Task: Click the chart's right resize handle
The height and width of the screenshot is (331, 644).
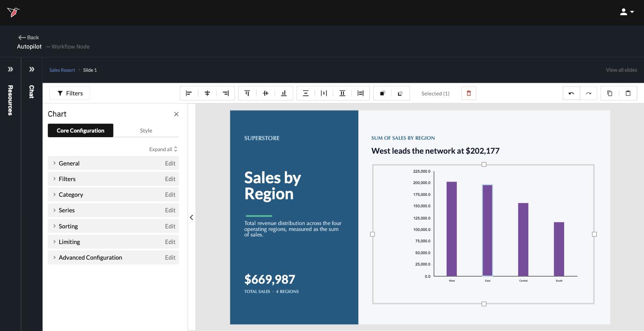Action: [x=594, y=234]
